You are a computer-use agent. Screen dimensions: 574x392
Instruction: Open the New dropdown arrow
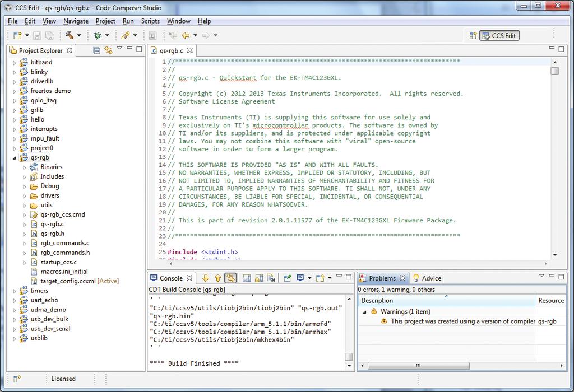point(27,35)
